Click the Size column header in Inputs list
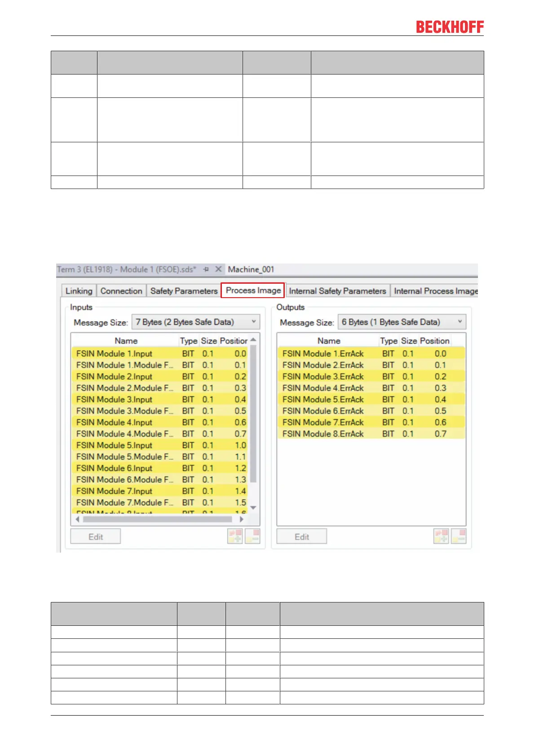 tap(209, 341)
